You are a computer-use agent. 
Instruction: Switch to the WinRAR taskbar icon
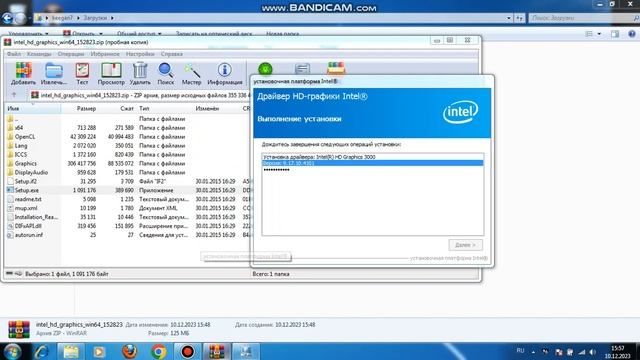pos(216,352)
